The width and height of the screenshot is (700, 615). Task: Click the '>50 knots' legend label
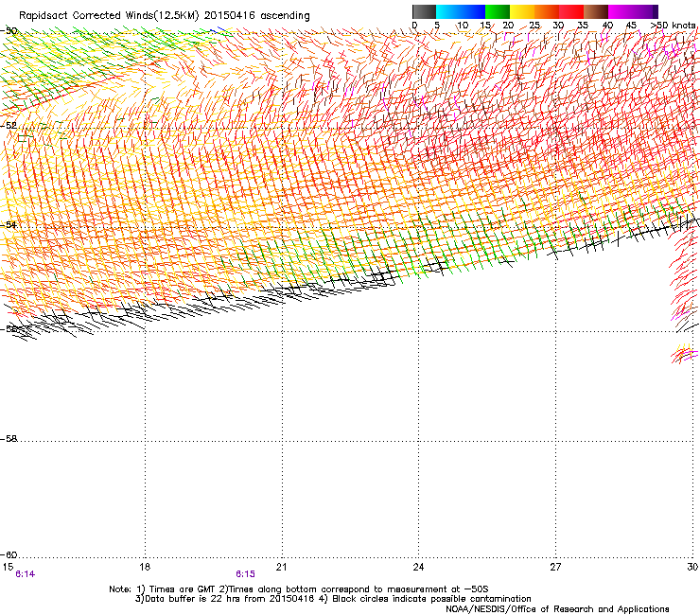click(x=674, y=26)
